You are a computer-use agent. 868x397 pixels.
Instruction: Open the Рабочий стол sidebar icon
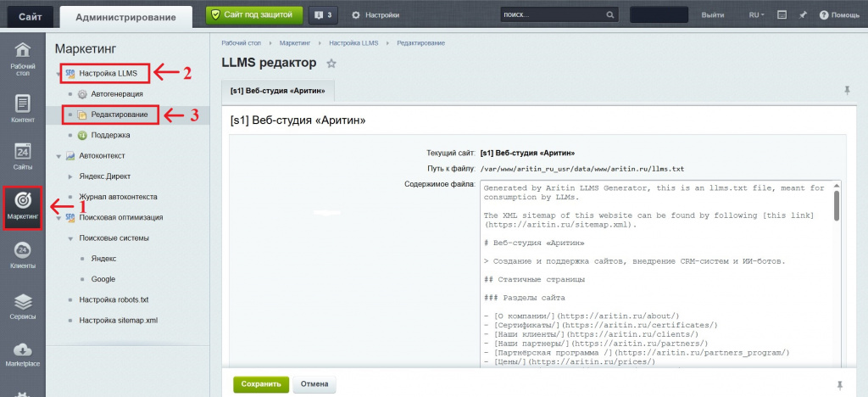(23, 59)
